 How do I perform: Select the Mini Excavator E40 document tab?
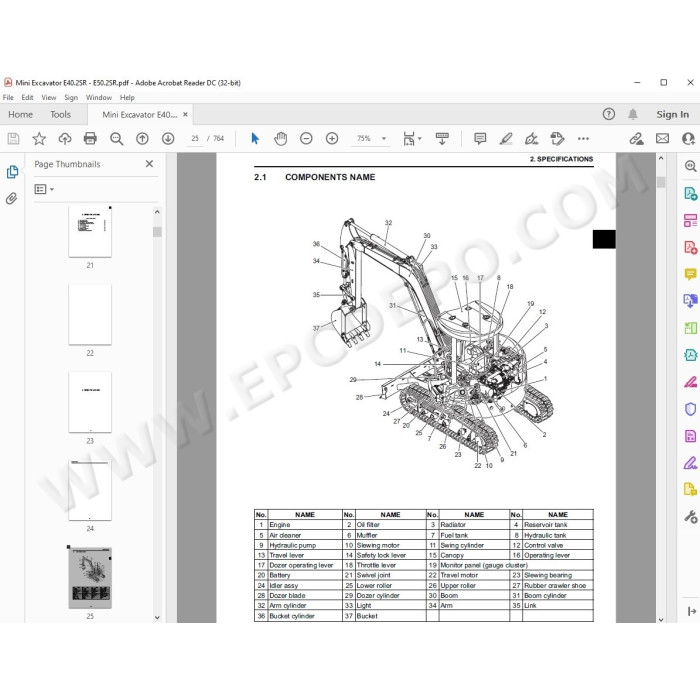click(x=140, y=115)
